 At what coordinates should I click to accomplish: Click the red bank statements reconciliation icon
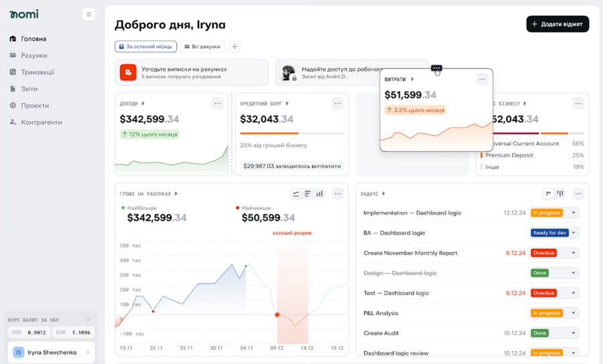coord(128,72)
